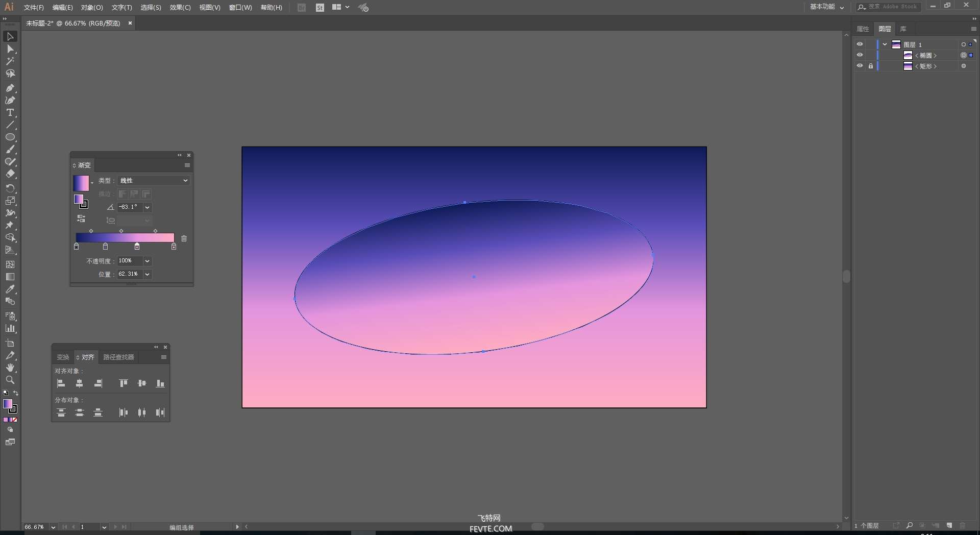The width and height of the screenshot is (980, 535).
Task: Click the vertical canvas scrollbar thumb
Action: pos(846,277)
